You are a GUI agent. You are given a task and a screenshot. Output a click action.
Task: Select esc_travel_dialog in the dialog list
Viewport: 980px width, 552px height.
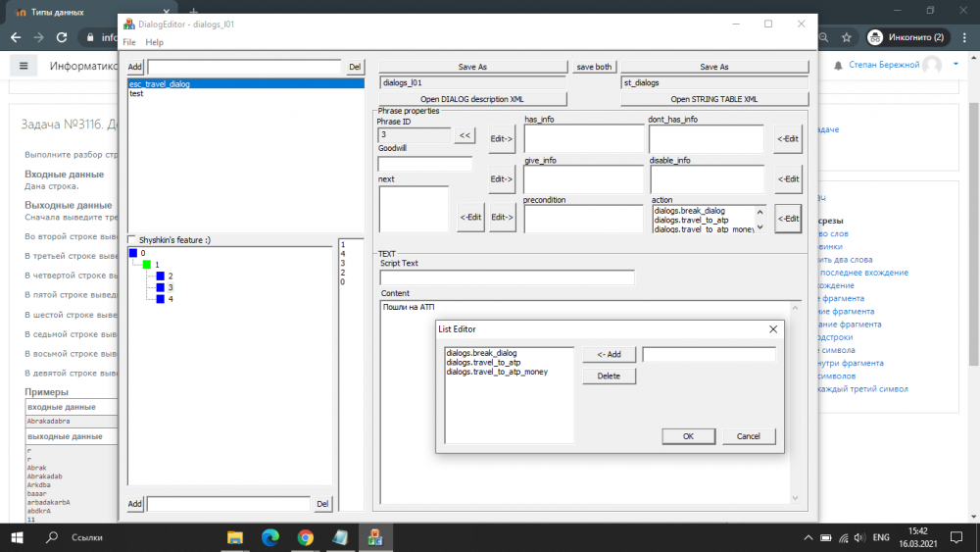pyautogui.click(x=160, y=84)
